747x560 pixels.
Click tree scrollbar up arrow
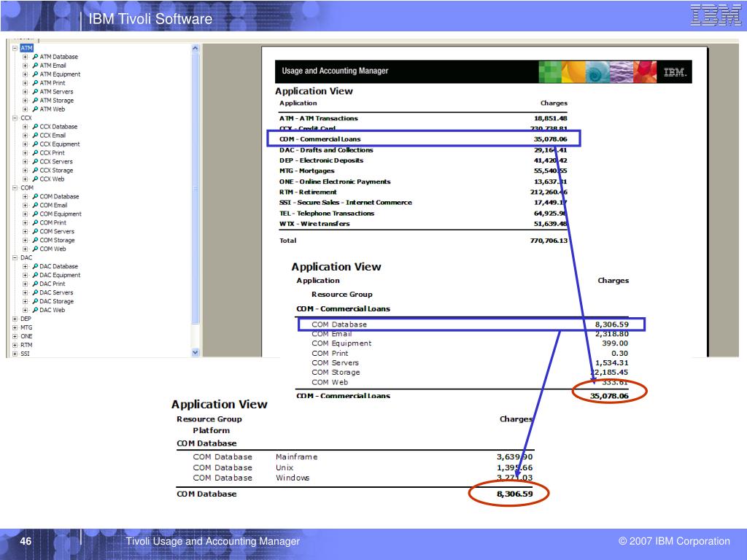click(195, 48)
